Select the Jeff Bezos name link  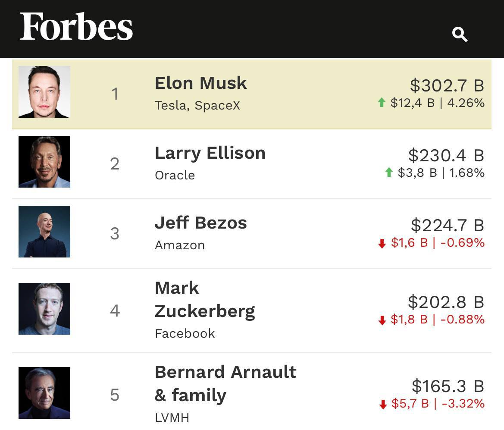tap(200, 223)
